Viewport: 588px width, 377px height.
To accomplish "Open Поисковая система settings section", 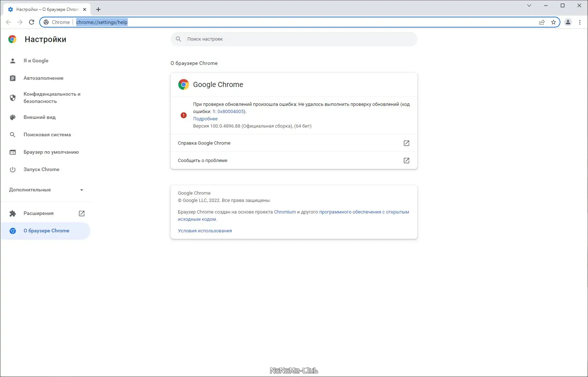I will click(45, 134).
